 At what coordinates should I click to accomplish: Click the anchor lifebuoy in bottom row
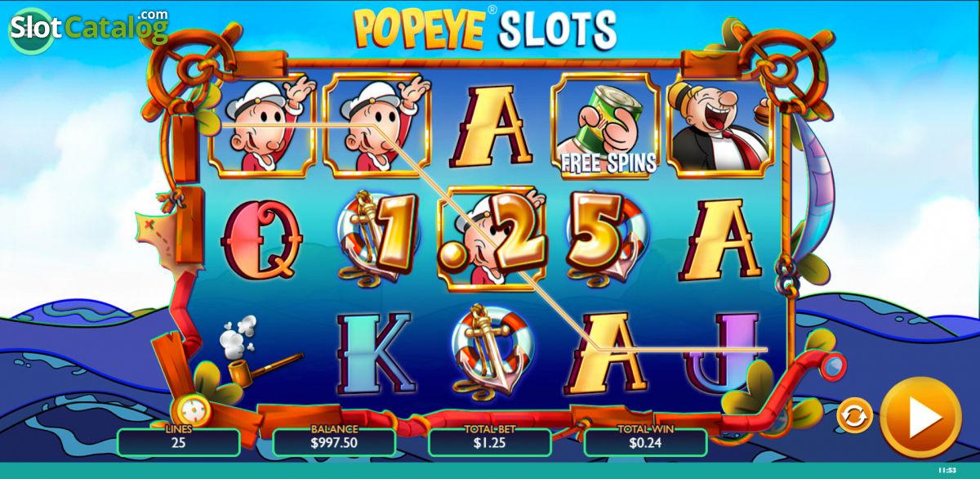(x=490, y=350)
